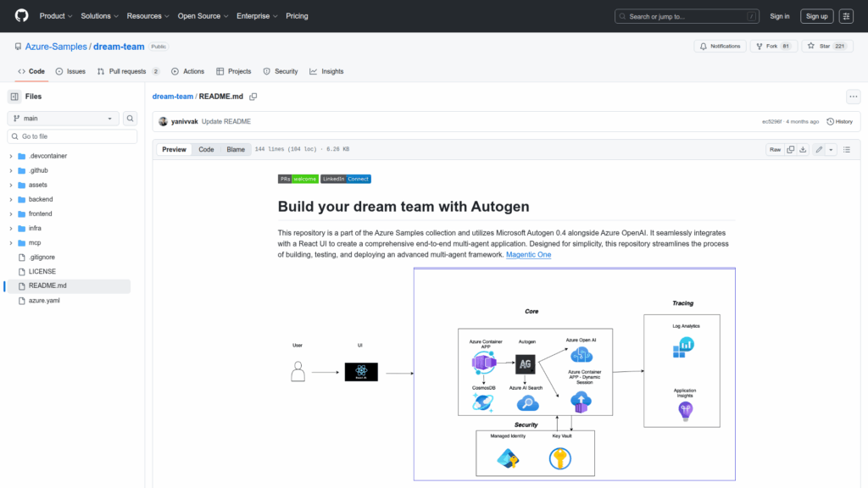Collapse the Files side panel icon

click(x=14, y=97)
